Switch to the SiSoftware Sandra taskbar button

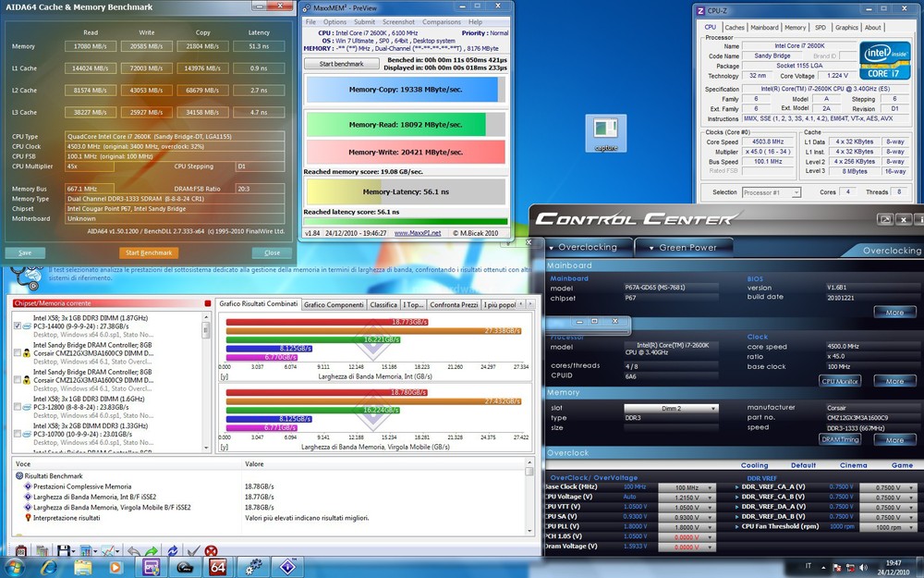pyautogui.click(x=287, y=568)
